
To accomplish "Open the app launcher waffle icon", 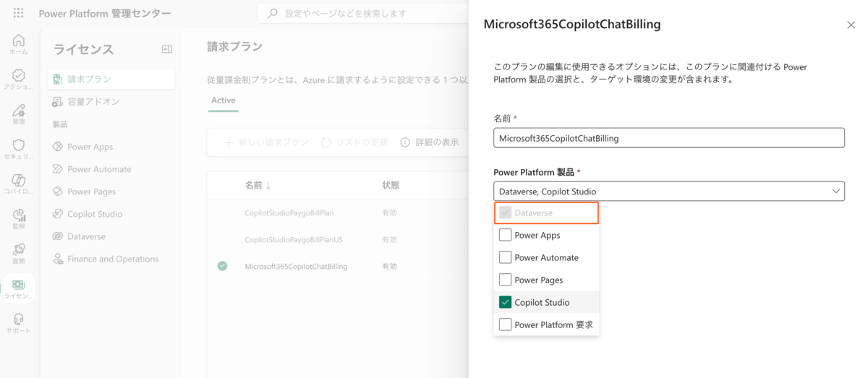I will pos(18,13).
